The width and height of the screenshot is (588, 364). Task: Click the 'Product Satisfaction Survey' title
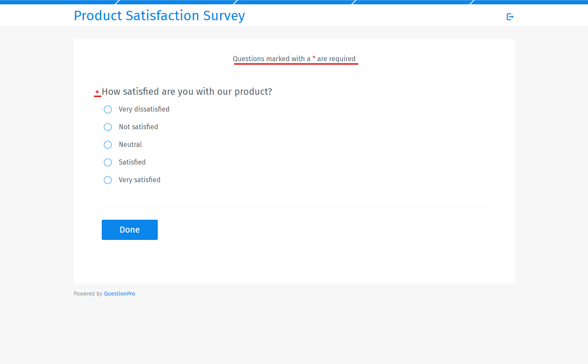(x=159, y=16)
